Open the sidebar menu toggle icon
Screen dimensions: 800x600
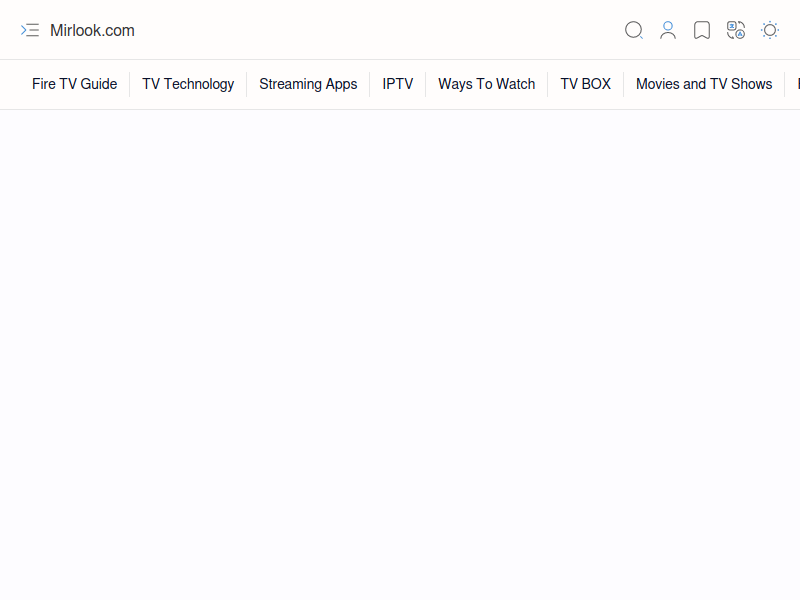[30, 30]
